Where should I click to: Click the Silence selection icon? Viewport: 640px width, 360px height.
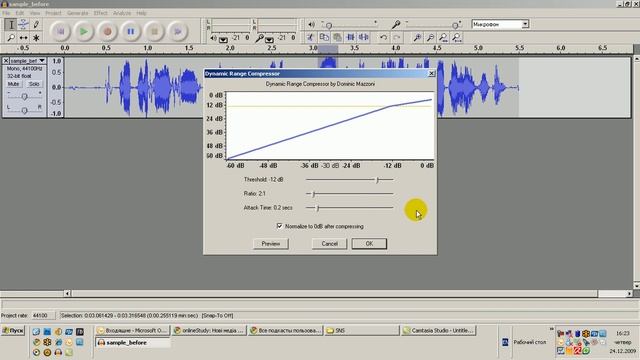click(363, 38)
